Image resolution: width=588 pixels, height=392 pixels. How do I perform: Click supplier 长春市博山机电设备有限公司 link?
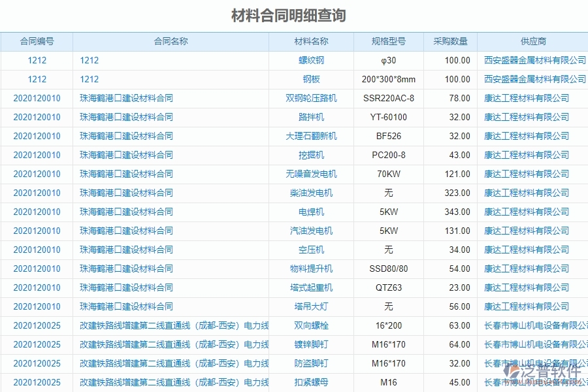535,325
